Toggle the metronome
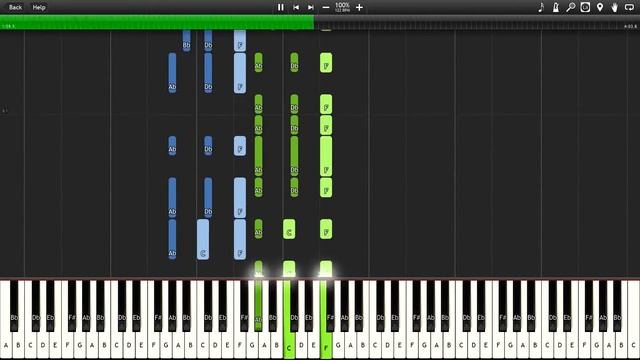This screenshot has height=360, width=640. point(556,7)
